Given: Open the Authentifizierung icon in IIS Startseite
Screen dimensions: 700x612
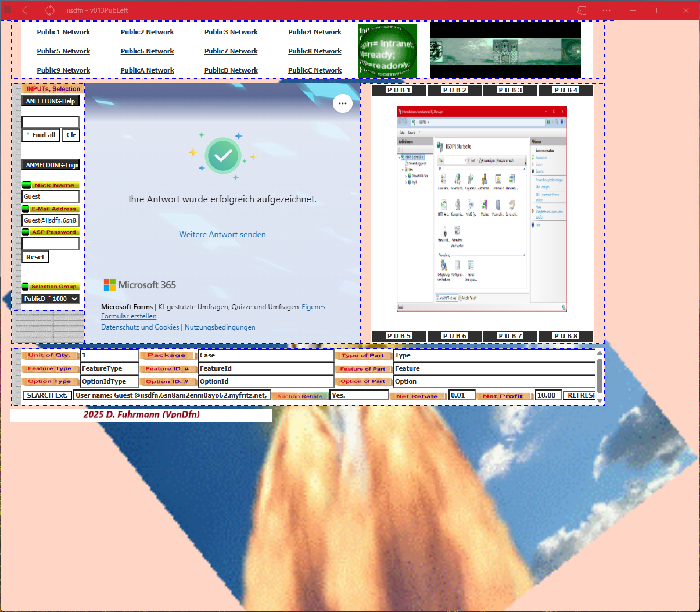Looking at the screenshot, I should pos(485,180).
